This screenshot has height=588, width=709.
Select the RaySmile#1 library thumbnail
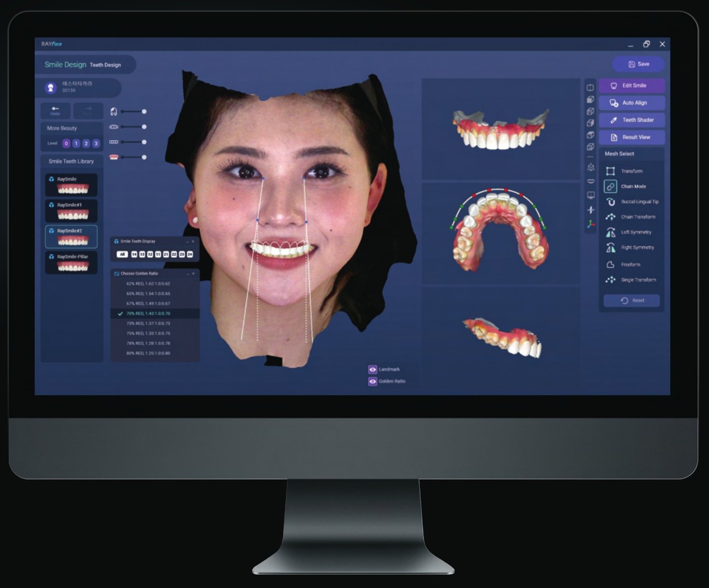(x=71, y=211)
